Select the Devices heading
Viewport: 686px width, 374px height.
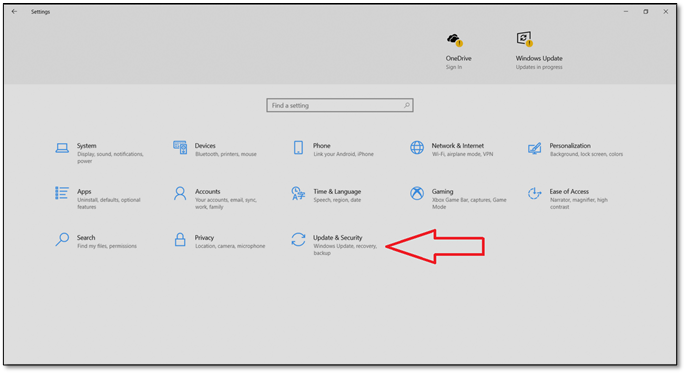(205, 146)
